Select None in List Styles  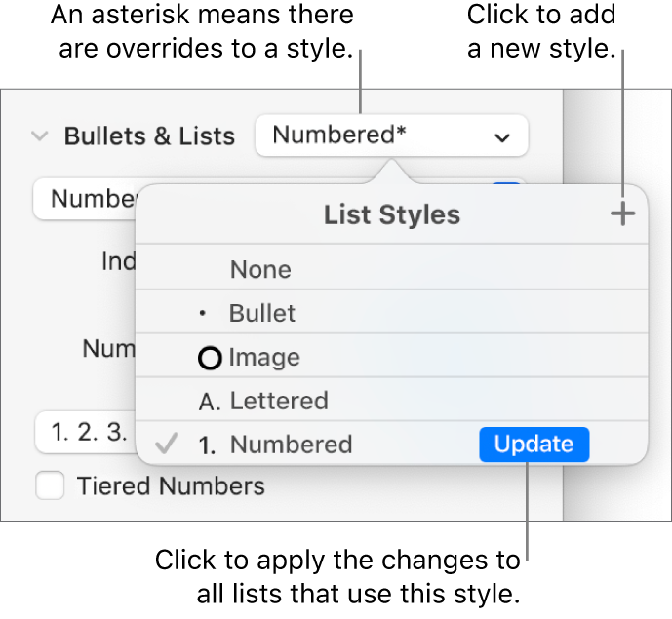pos(260,269)
